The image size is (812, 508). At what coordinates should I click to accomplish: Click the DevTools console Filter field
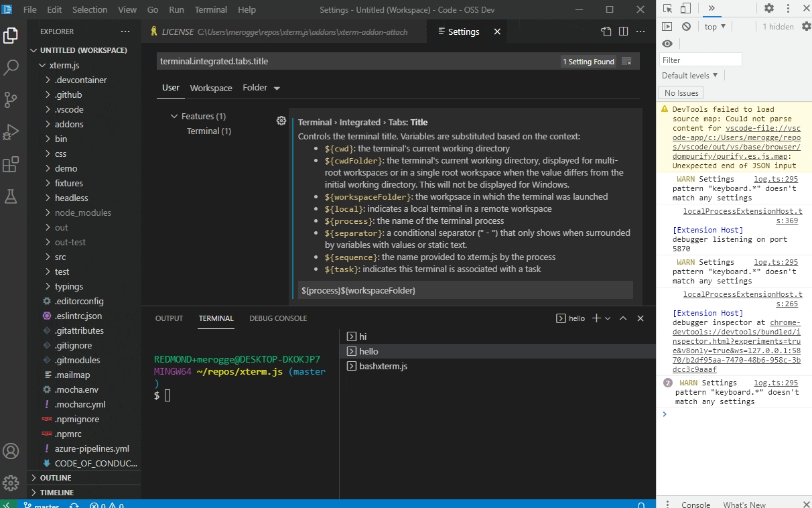701,60
